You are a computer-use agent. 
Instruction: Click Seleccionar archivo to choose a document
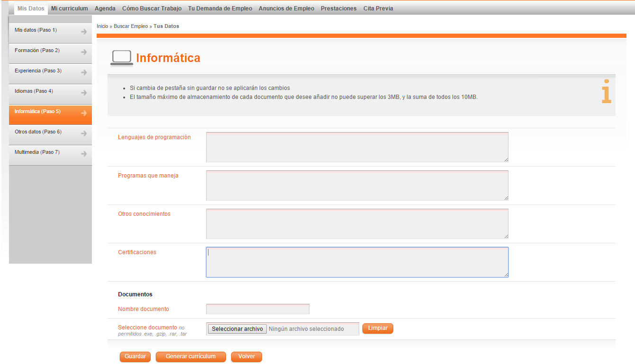pyautogui.click(x=237, y=328)
